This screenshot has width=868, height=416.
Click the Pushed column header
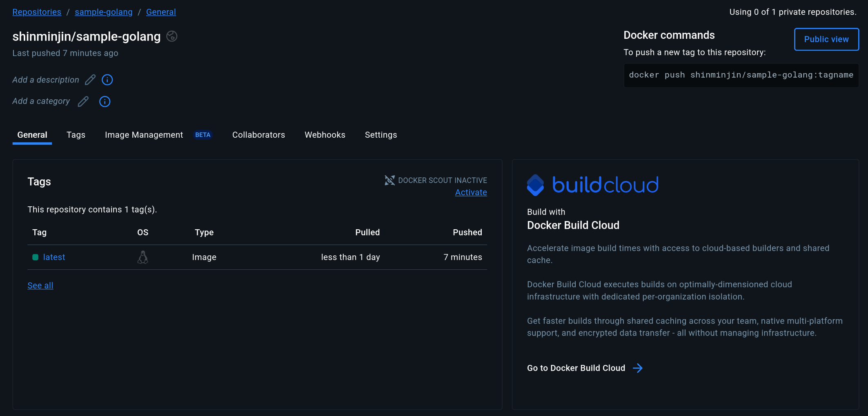click(467, 233)
